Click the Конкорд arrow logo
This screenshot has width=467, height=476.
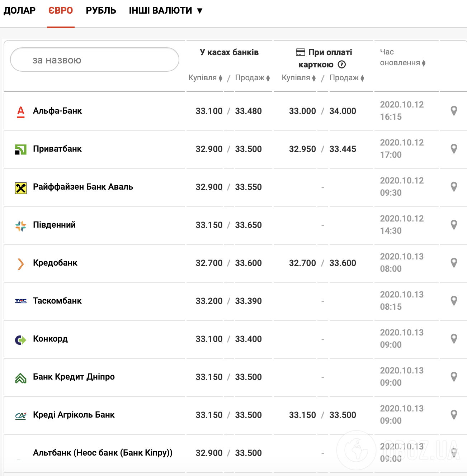21,339
